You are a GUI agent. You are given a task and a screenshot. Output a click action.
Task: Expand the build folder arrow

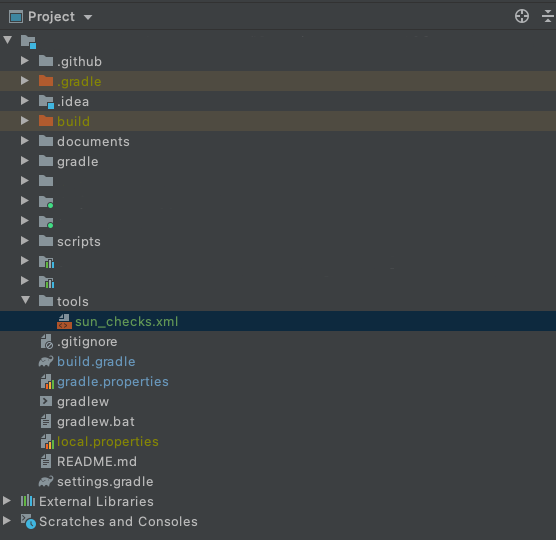24,121
